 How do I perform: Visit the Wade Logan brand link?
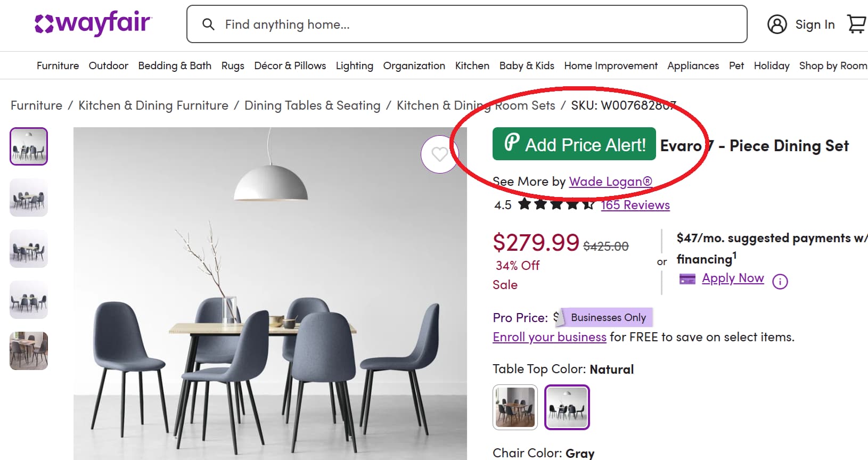click(610, 182)
